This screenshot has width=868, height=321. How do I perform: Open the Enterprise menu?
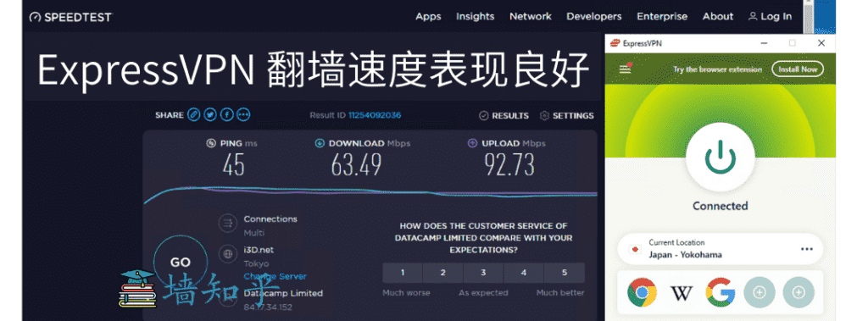click(x=662, y=17)
